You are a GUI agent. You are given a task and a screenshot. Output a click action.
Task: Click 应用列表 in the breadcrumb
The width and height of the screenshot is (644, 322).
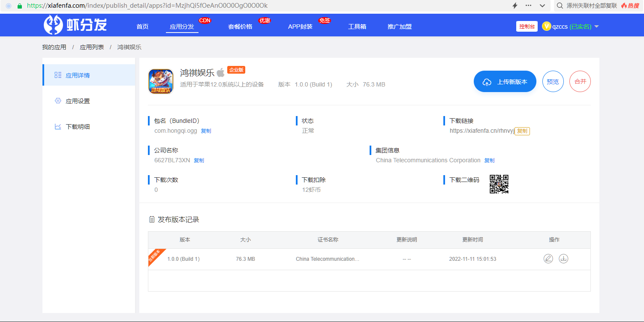[x=92, y=47]
